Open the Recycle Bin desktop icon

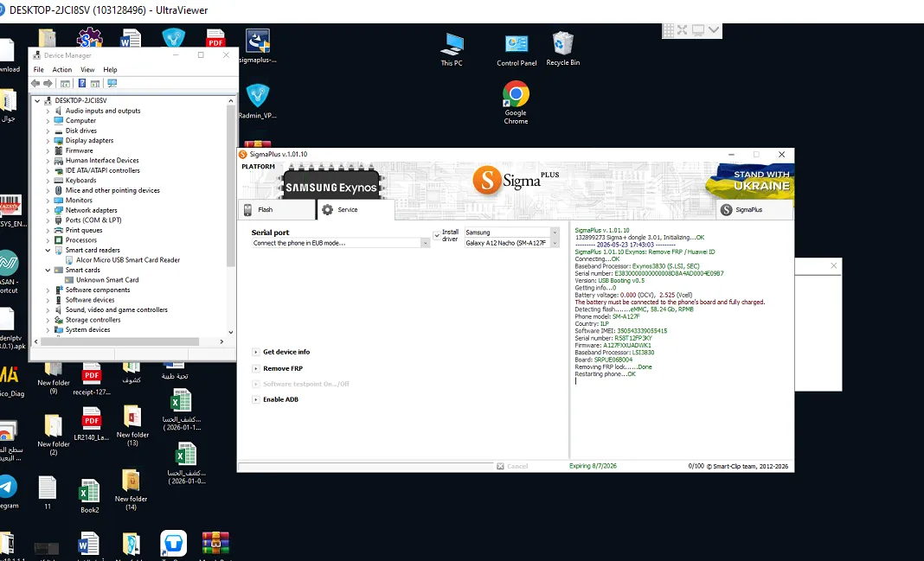click(x=562, y=49)
